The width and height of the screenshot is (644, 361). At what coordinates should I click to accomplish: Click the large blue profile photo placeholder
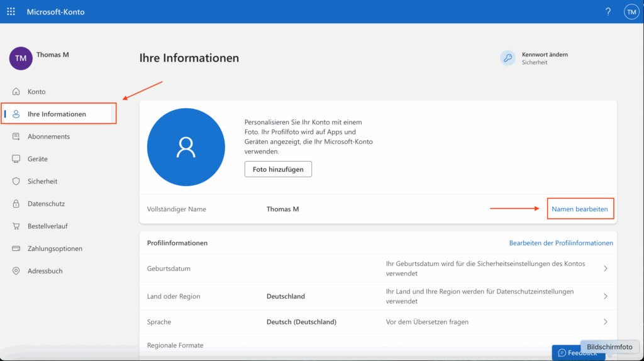(186, 147)
